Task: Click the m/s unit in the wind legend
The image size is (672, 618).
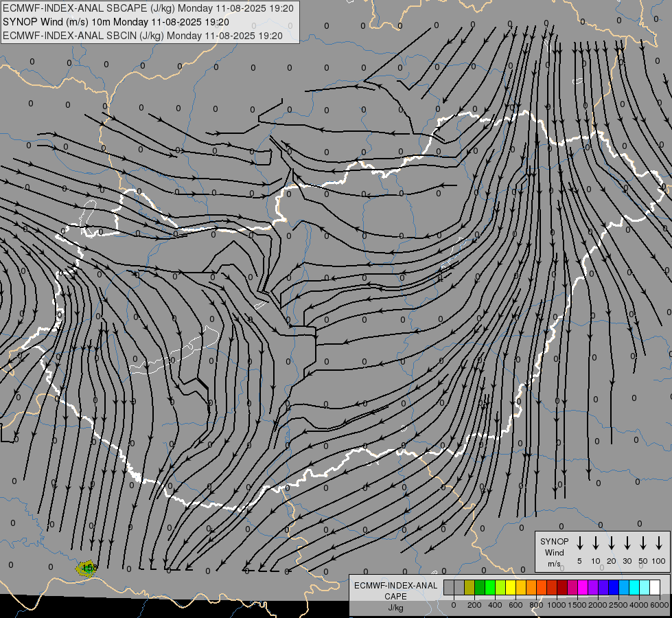Action: [554, 564]
